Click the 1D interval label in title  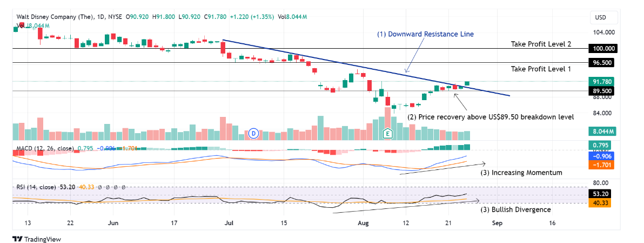[x=99, y=17]
